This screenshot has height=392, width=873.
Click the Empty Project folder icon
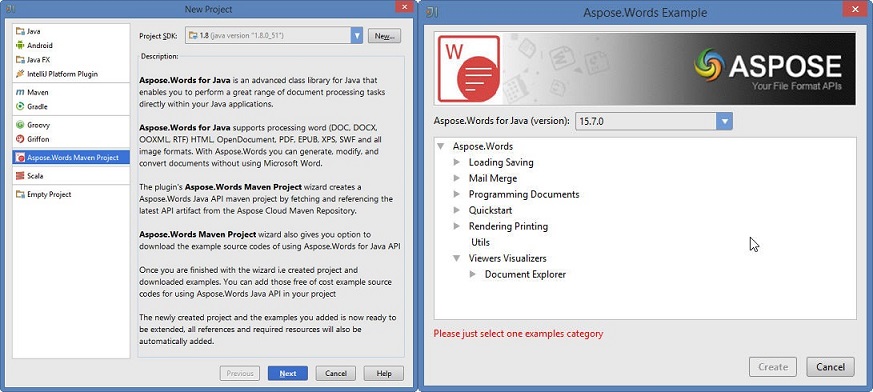(x=20, y=194)
